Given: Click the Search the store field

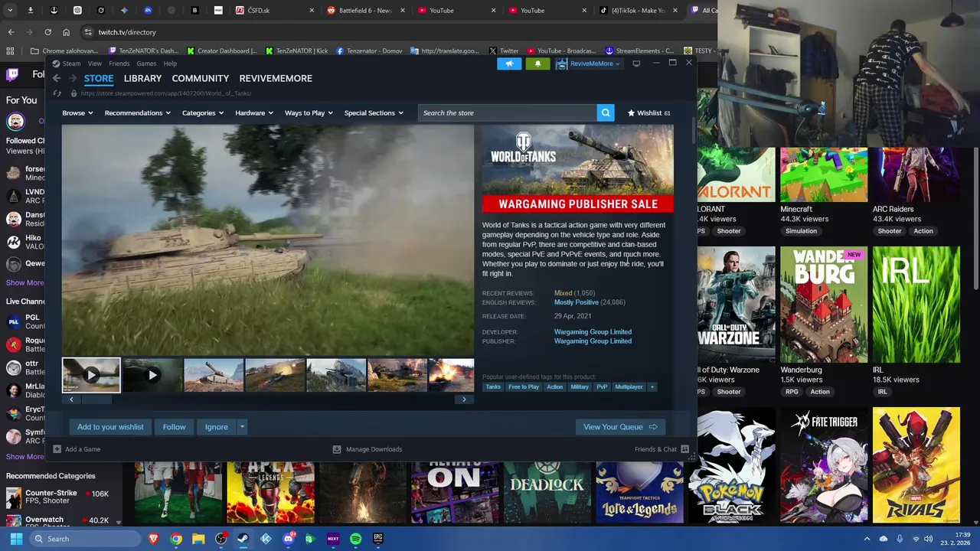Looking at the screenshot, I should [x=508, y=112].
